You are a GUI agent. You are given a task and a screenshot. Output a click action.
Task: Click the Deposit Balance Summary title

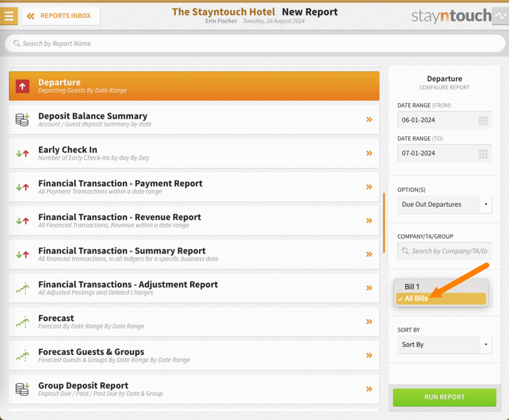click(93, 116)
